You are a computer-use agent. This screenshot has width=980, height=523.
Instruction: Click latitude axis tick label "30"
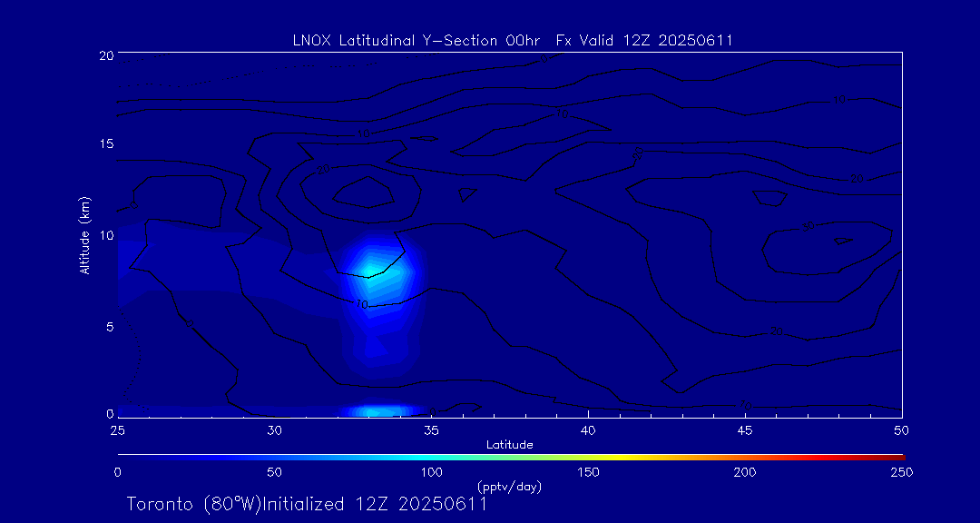274,430
